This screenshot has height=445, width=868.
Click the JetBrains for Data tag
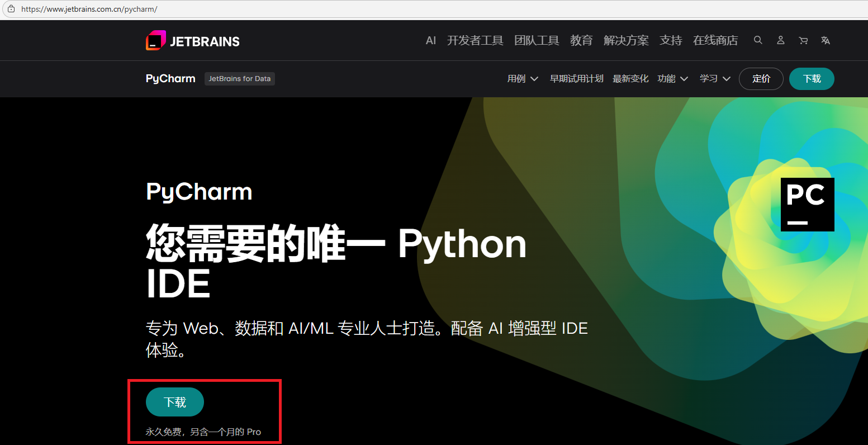240,79
